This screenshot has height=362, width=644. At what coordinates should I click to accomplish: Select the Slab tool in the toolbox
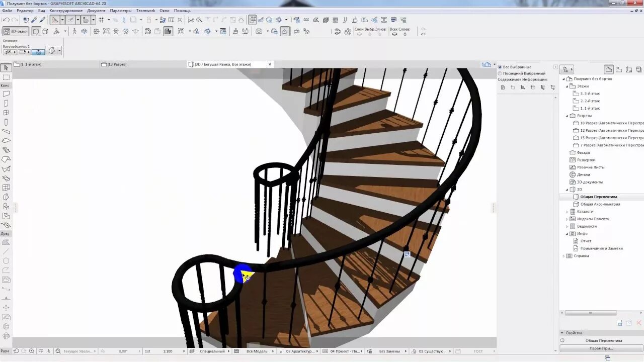6,141
